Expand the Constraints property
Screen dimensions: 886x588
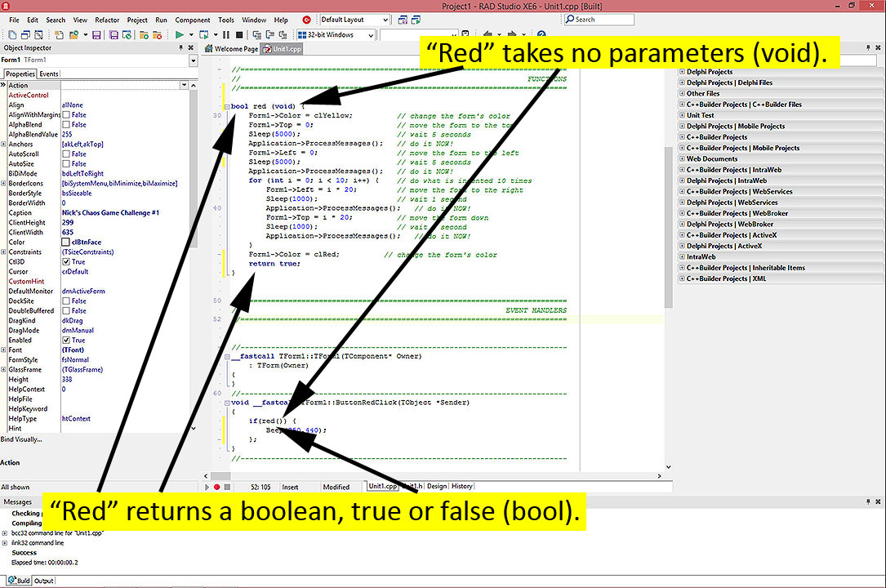tap(3, 252)
